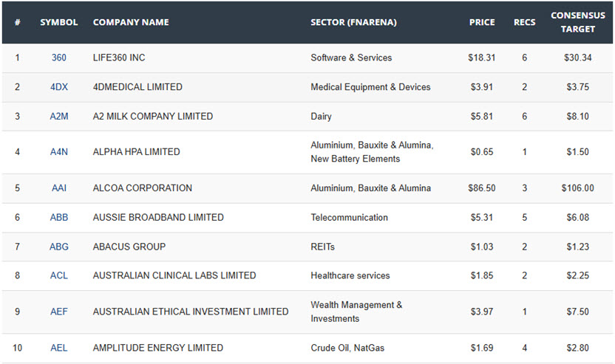Open the AAI symbol link
Viewport: 615px width, 364px height.
click(x=59, y=188)
